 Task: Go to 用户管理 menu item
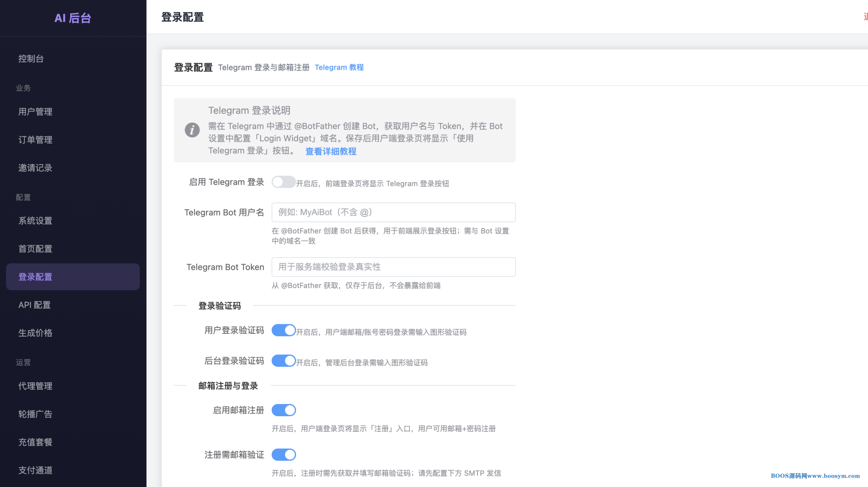coord(35,112)
